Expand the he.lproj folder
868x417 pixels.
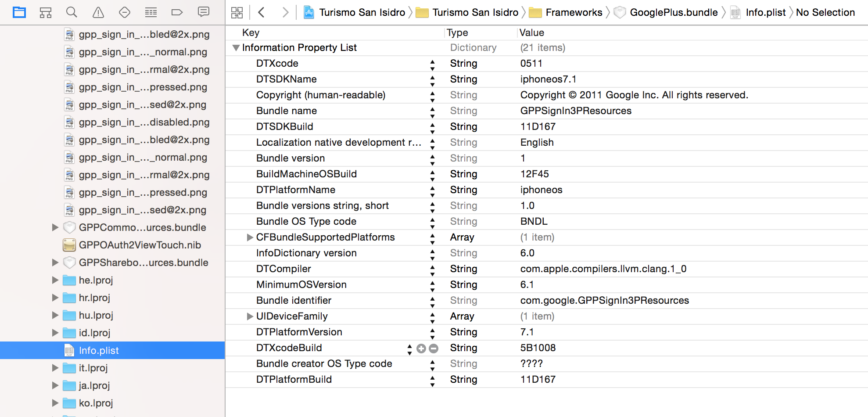click(x=55, y=280)
